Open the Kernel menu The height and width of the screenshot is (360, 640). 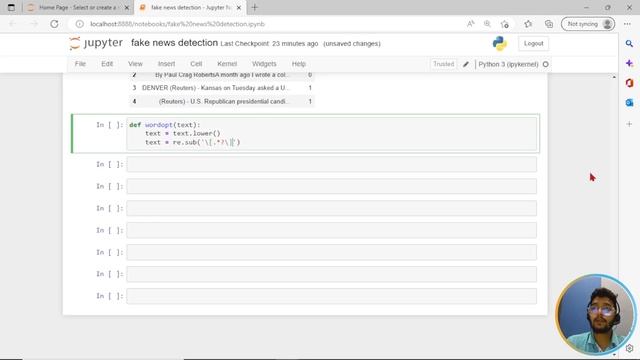227,64
